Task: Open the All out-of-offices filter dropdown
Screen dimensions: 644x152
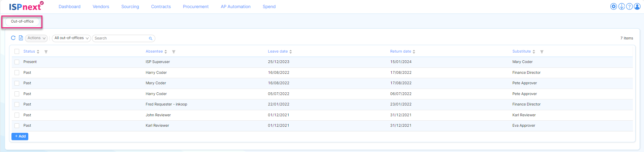Action: tap(71, 38)
